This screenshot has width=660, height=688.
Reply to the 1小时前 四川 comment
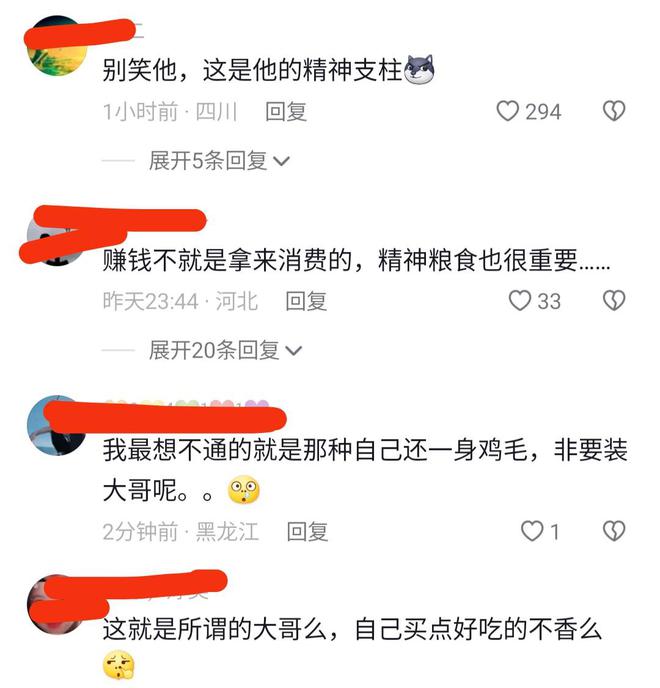point(286,111)
